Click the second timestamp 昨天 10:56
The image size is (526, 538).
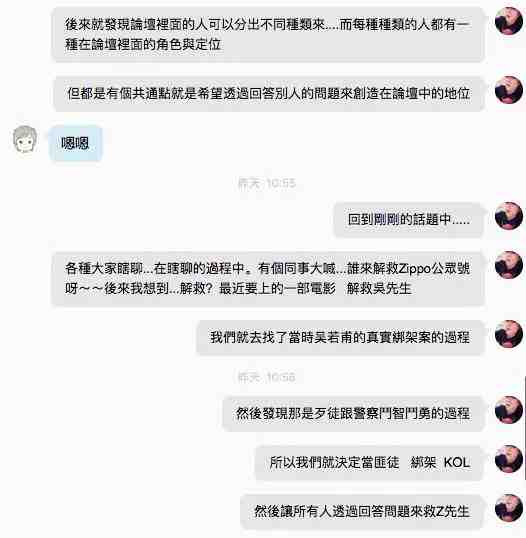pos(267,377)
